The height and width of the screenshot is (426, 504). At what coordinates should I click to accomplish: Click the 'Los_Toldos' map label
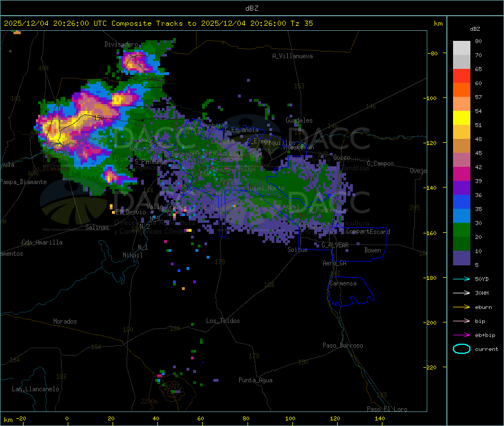point(223,321)
